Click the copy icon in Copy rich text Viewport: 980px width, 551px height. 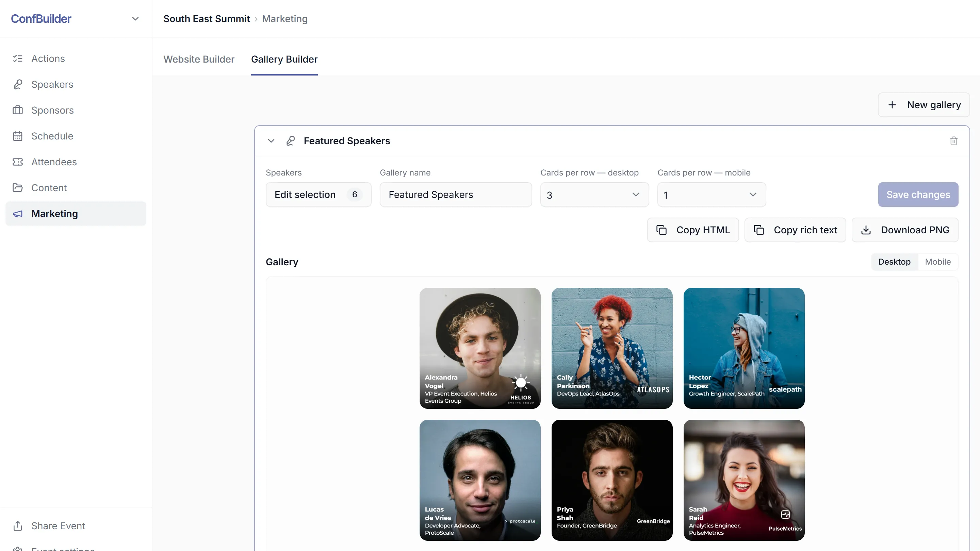pos(758,230)
